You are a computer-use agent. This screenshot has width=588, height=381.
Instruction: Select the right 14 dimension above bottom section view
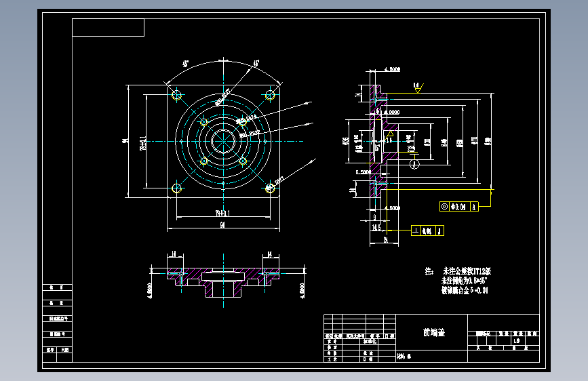coord(270,254)
